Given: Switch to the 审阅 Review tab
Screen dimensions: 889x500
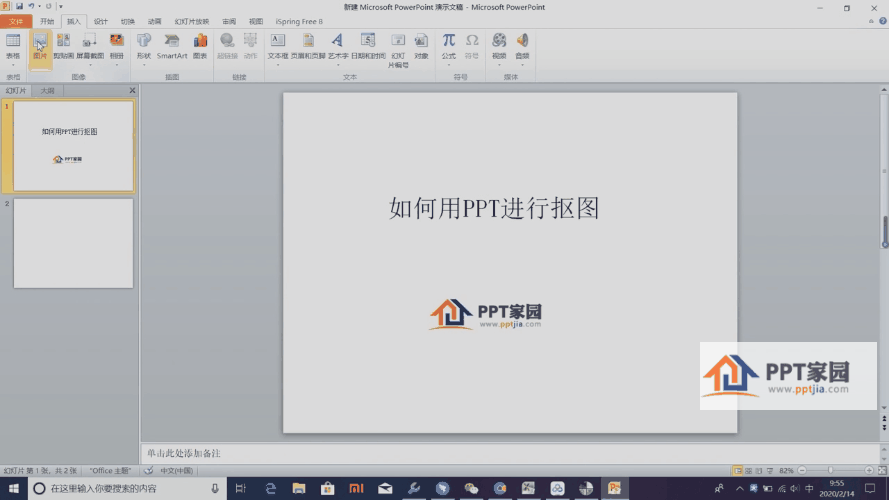Looking at the screenshot, I should (229, 22).
